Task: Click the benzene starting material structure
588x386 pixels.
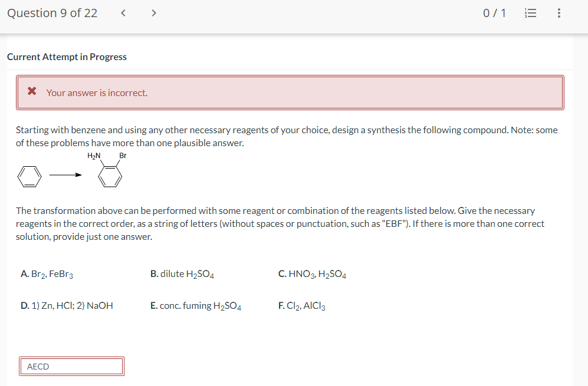Action: [x=29, y=176]
